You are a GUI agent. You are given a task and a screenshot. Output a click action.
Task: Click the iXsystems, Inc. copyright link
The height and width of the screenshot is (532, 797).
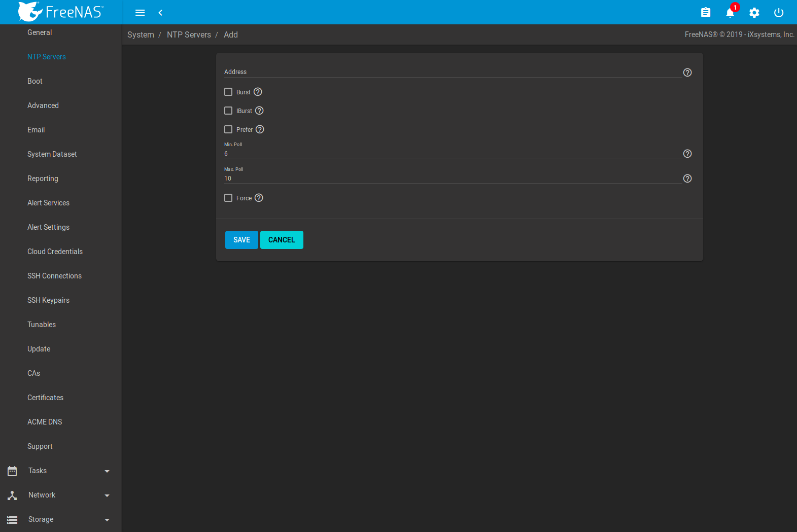coord(771,34)
